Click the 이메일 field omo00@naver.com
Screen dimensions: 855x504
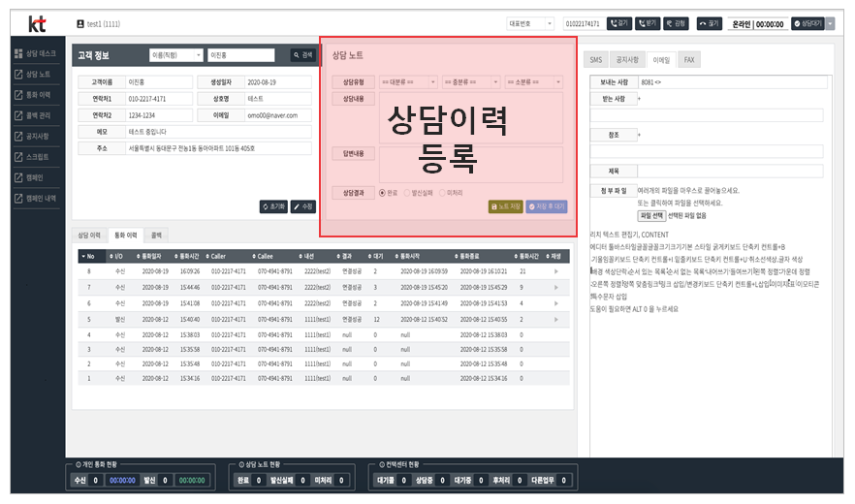278,115
